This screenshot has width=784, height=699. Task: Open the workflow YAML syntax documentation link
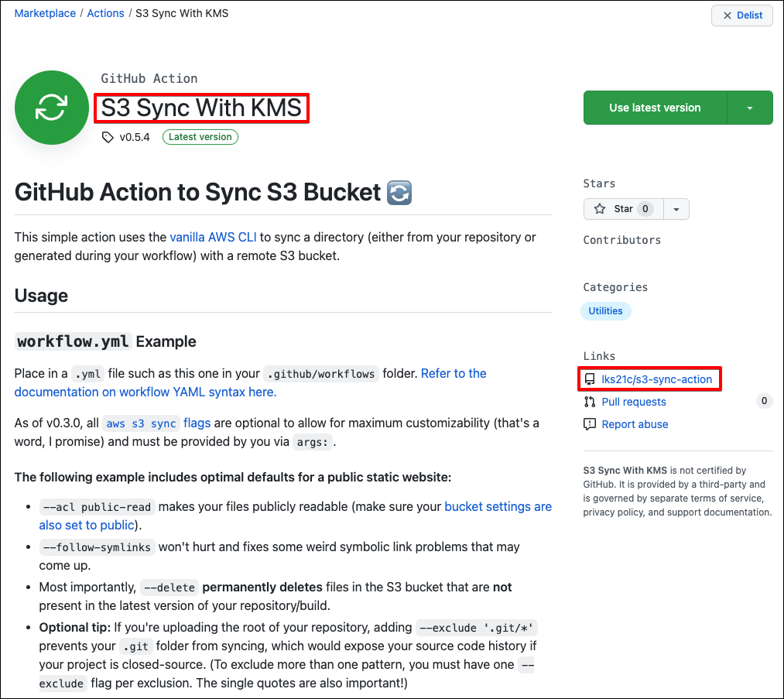tap(250, 382)
